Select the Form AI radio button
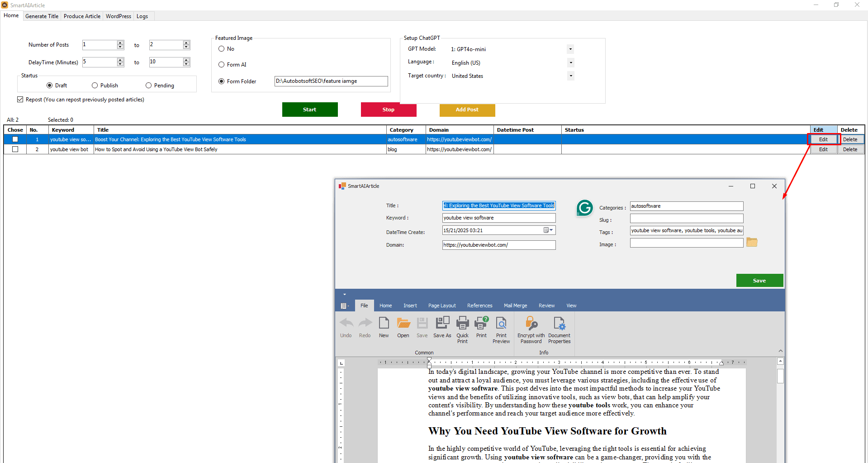The image size is (868, 463). 222,65
